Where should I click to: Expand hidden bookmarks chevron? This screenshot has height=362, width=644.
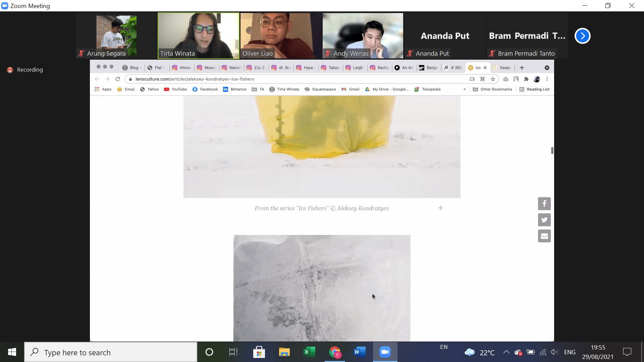coord(465,89)
